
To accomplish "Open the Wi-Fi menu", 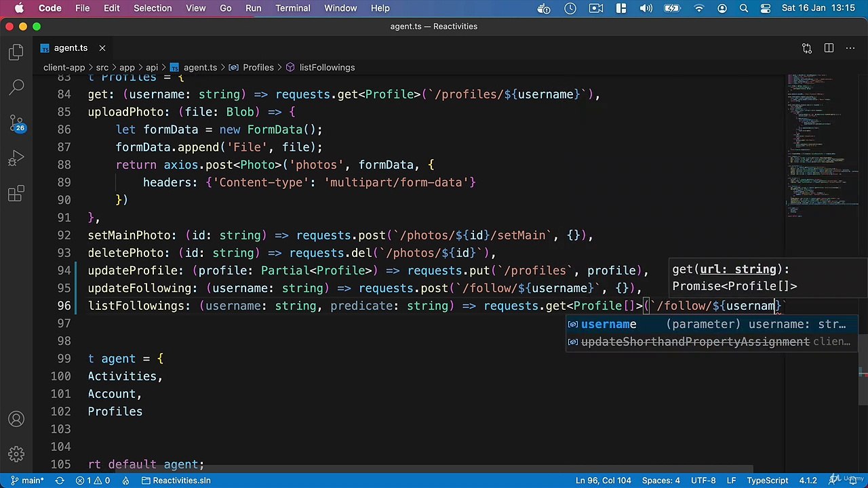I will tap(698, 8).
